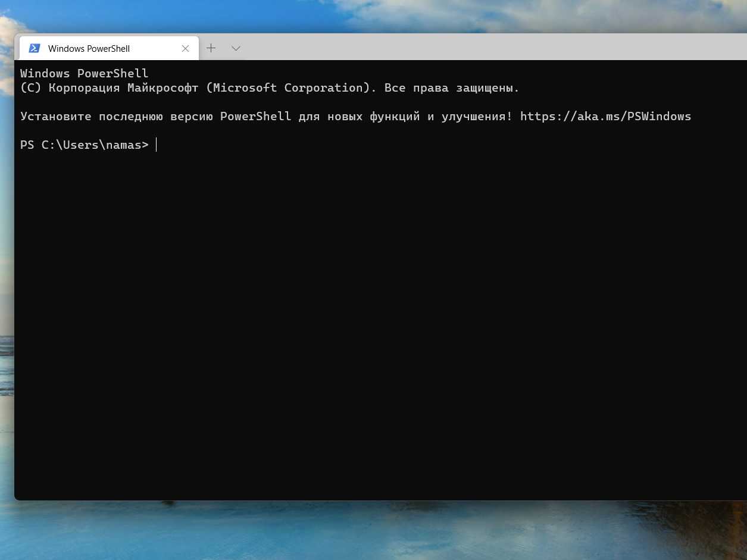The height and width of the screenshot is (560, 747).
Task: Open the https://aka.ms/PSWindows link
Action: [605, 116]
